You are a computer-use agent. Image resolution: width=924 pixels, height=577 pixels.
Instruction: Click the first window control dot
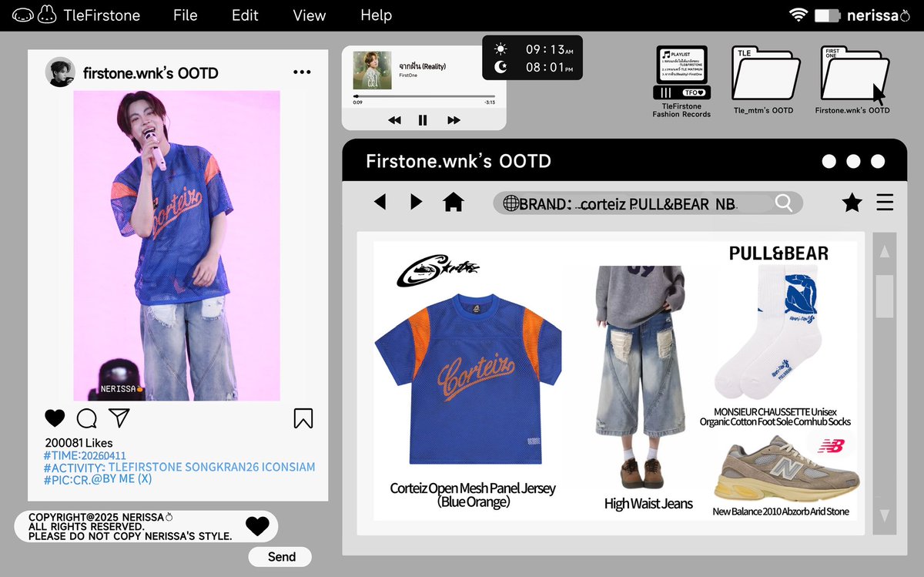829,162
